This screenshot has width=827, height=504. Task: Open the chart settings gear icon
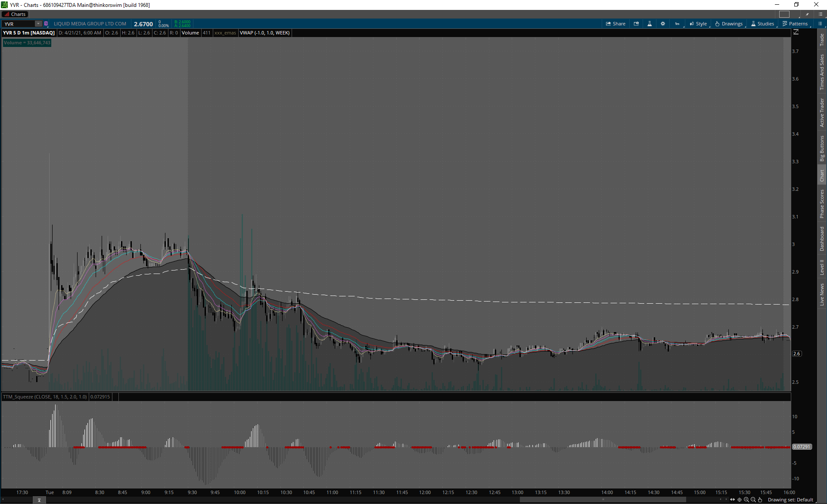[663, 24]
